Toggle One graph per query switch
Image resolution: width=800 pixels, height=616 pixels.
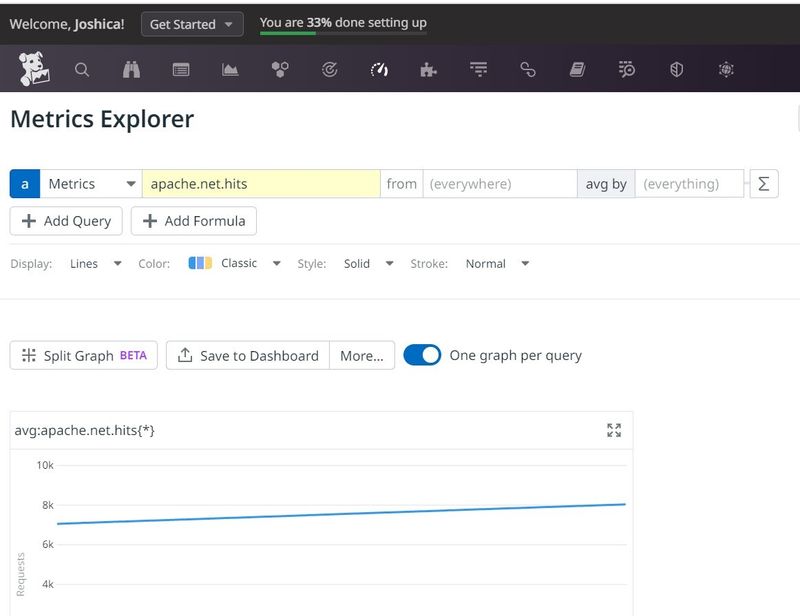(422, 355)
